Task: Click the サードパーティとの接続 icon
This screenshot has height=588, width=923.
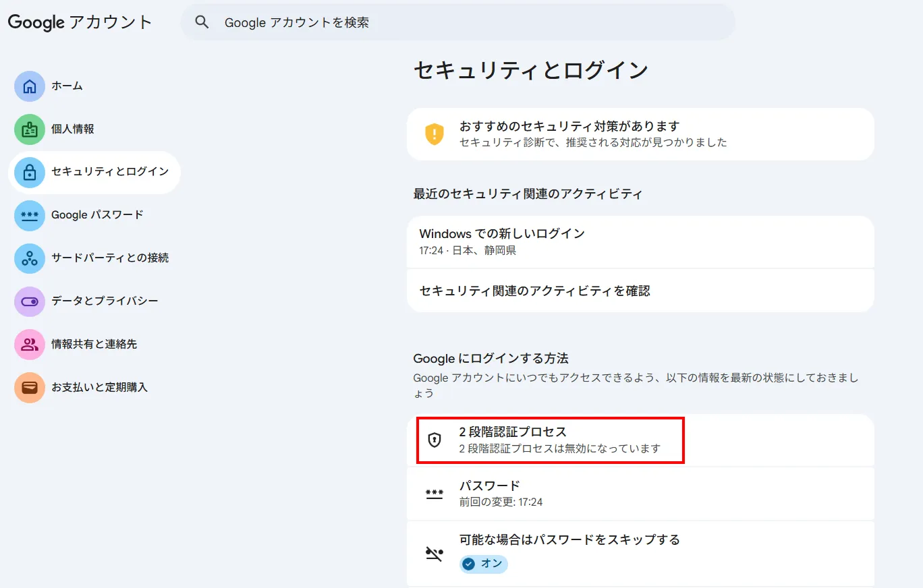Action: pos(30,258)
